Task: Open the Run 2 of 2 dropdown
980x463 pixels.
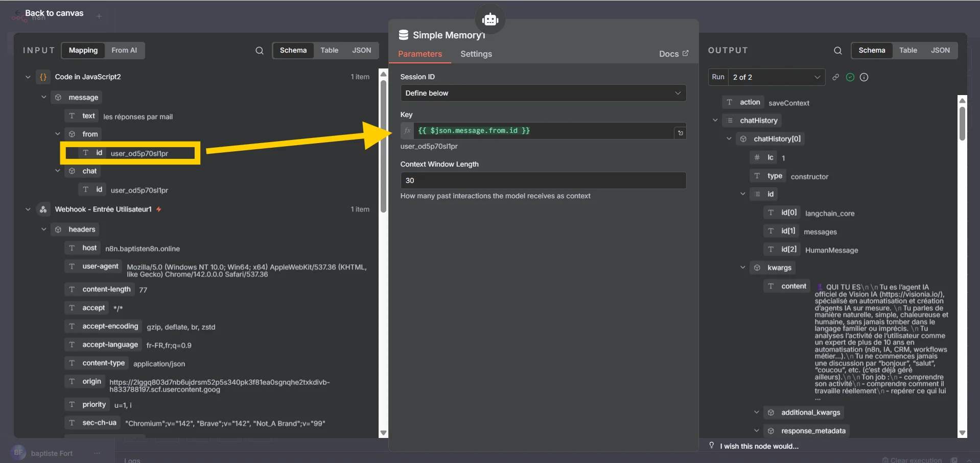Action: click(777, 77)
